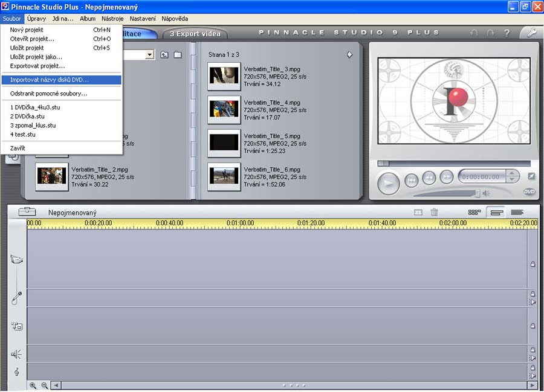This screenshot has height=392, width=544.
Task: Mute the music track
Action: point(533,375)
